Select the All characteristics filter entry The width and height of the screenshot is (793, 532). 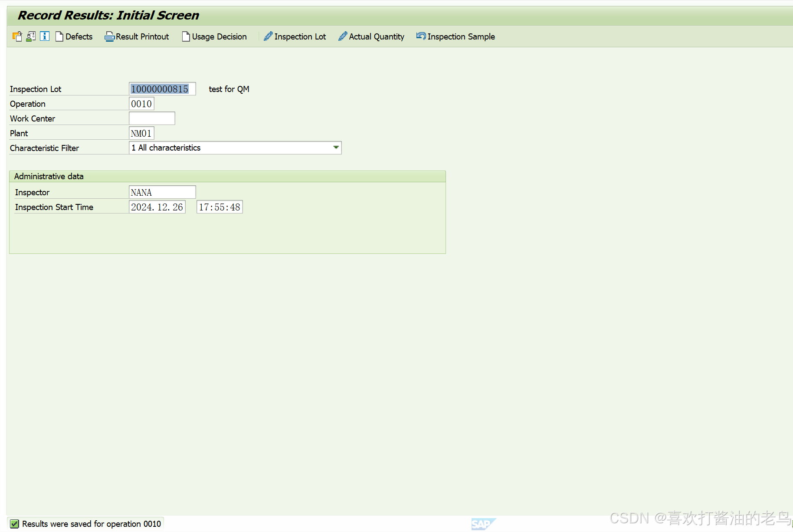[x=166, y=148]
